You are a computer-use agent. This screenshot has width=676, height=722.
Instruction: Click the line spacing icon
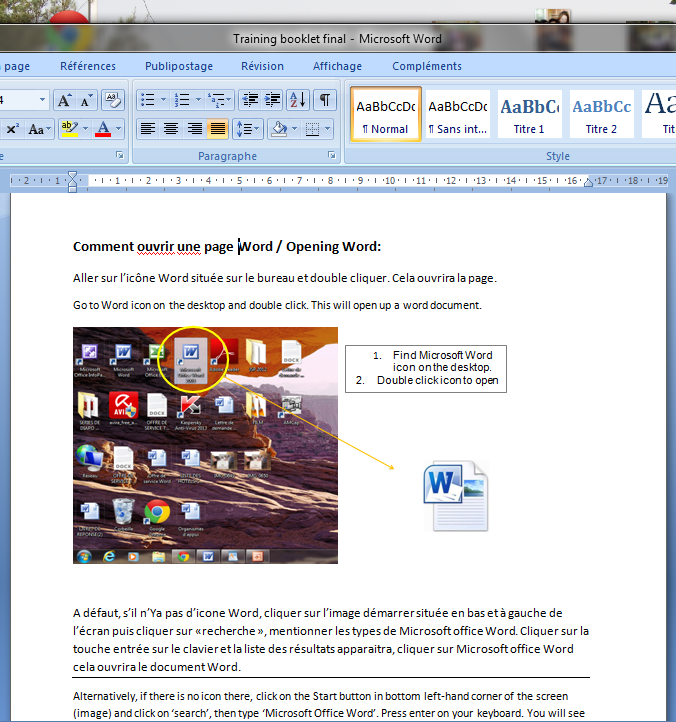tap(244, 129)
